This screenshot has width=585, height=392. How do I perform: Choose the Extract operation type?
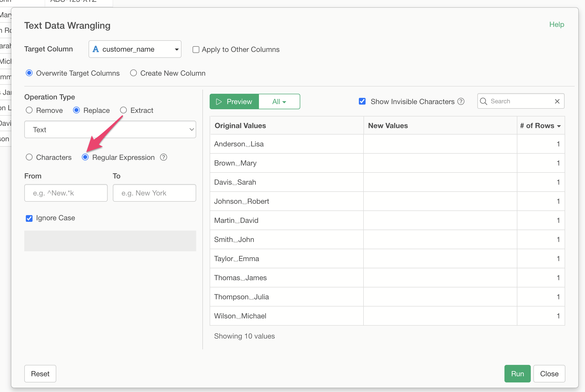pyautogui.click(x=123, y=110)
